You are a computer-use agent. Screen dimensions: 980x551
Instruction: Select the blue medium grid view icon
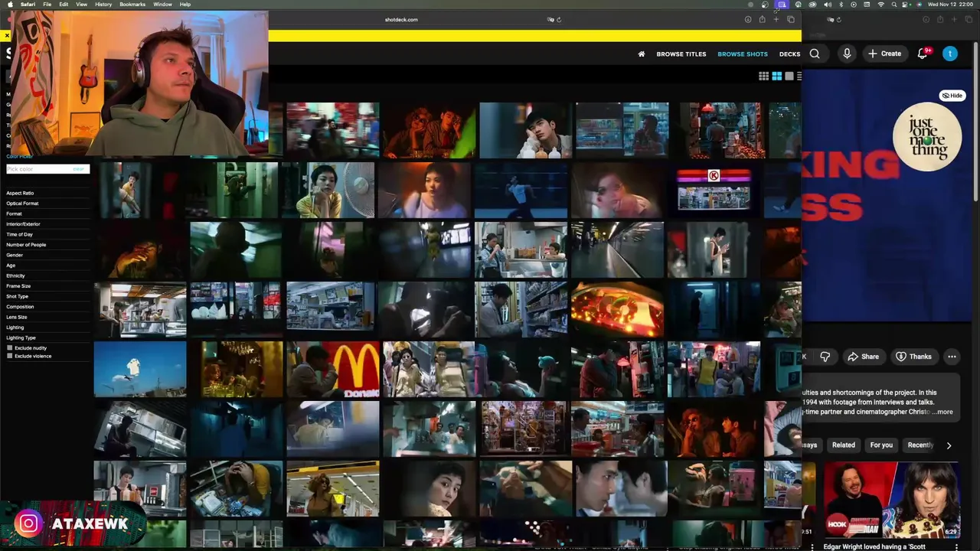[x=776, y=76]
